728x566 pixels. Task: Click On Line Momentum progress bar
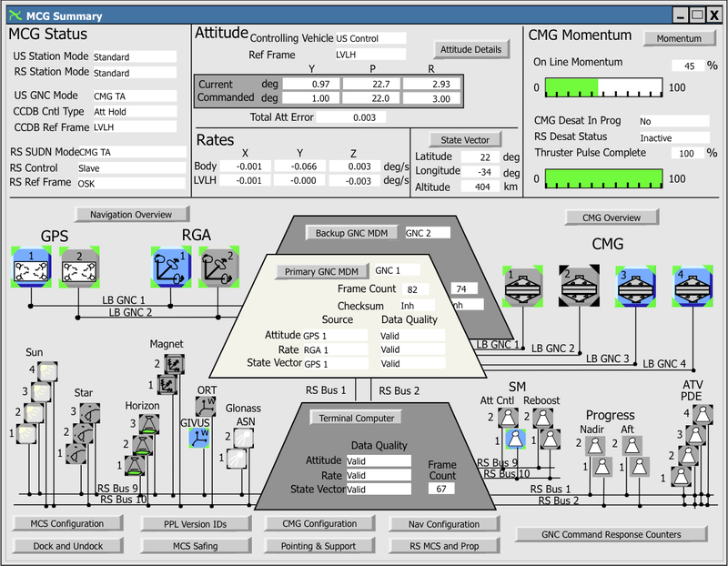[603, 87]
